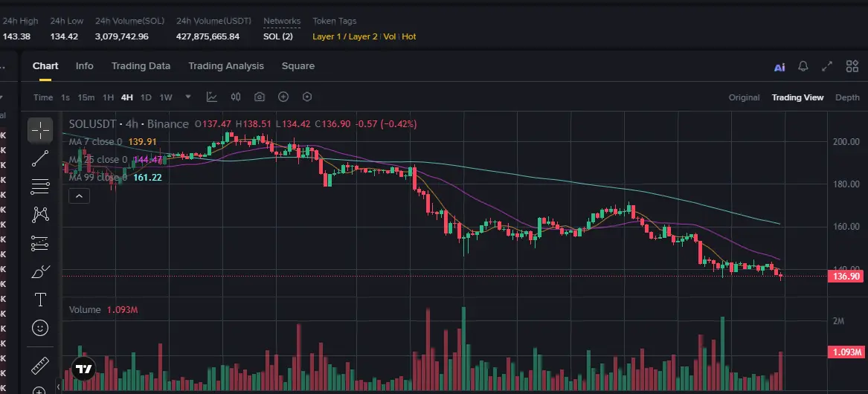
Task: Switch chart mode to Original
Action: (744, 97)
